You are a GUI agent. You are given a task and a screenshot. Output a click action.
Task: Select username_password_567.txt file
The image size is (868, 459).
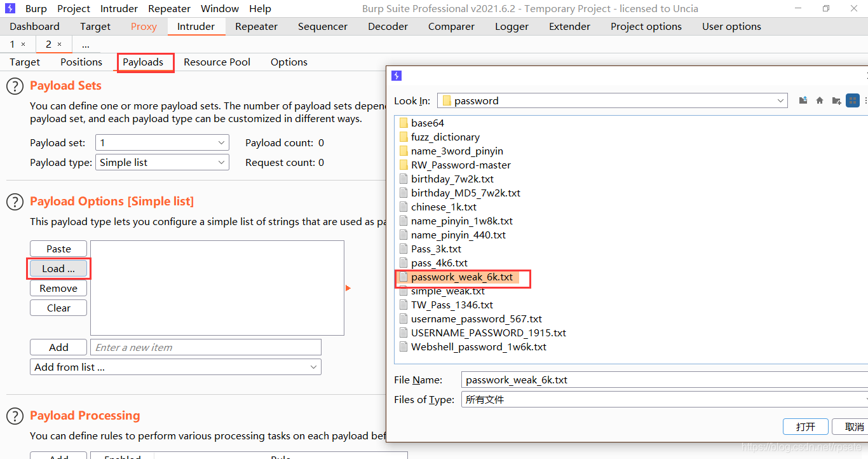coord(471,319)
